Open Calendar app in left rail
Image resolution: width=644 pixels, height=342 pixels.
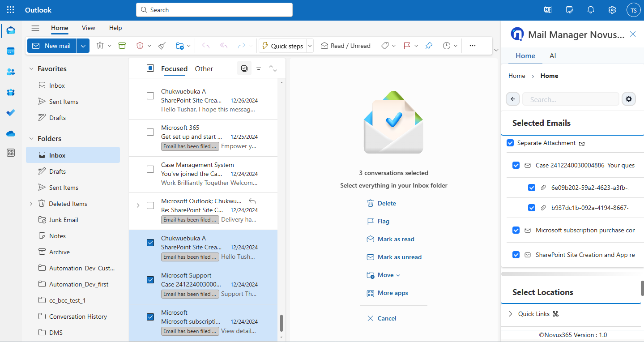coord(11,51)
